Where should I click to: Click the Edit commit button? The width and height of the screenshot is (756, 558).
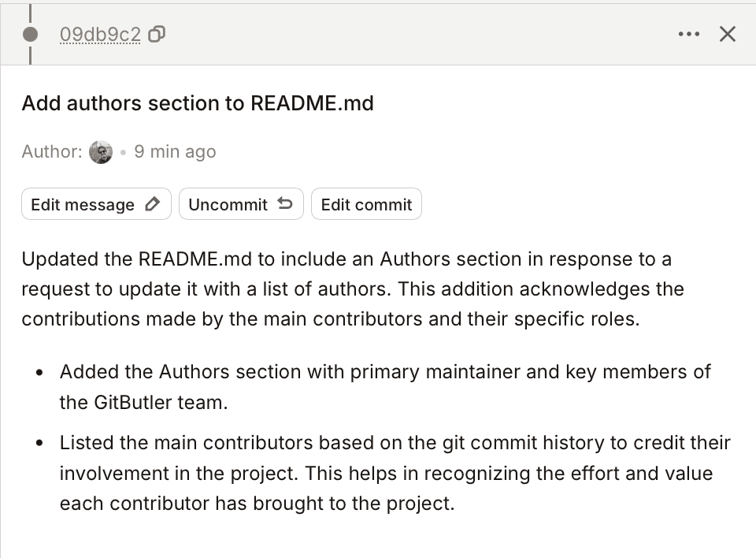pyautogui.click(x=366, y=203)
